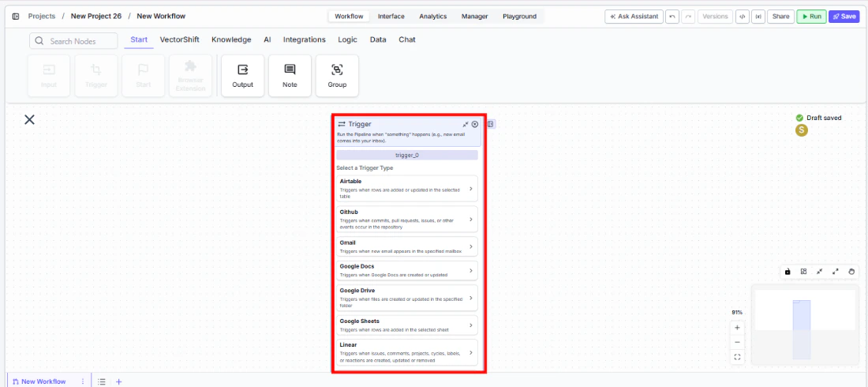Click the minimap preview

[x=805, y=325]
